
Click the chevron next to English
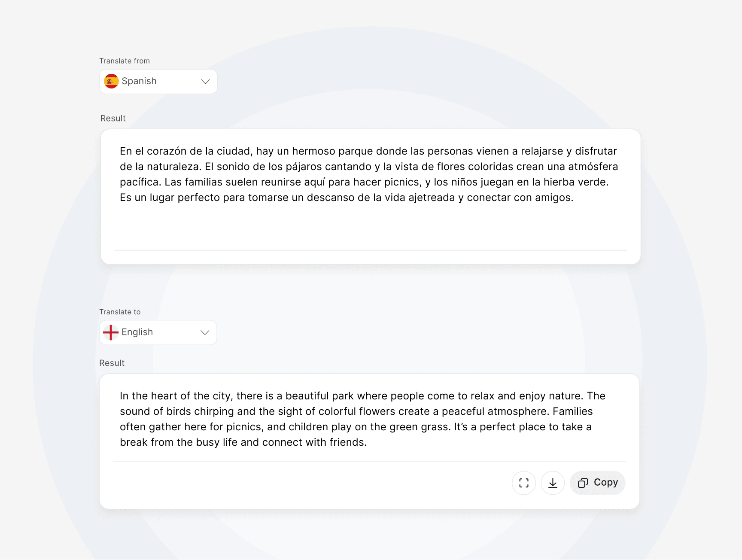tap(205, 332)
